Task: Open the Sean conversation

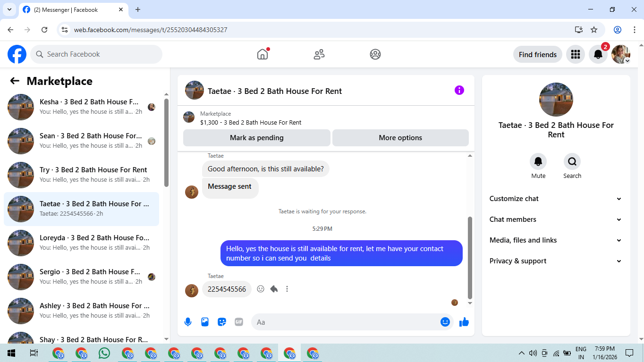Action: point(81,141)
